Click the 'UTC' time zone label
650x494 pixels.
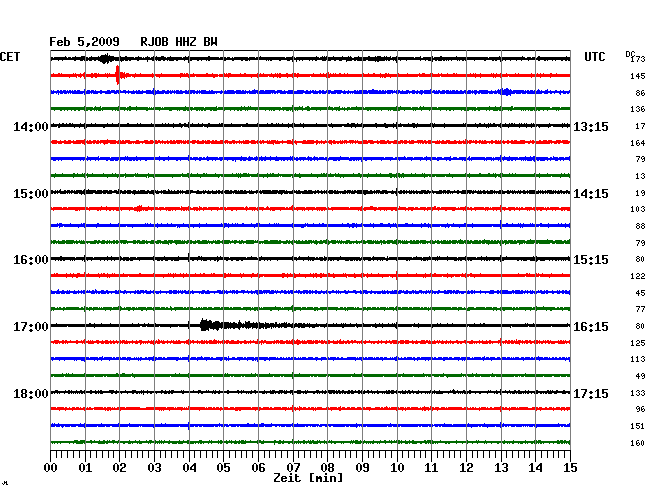pos(594,57)
